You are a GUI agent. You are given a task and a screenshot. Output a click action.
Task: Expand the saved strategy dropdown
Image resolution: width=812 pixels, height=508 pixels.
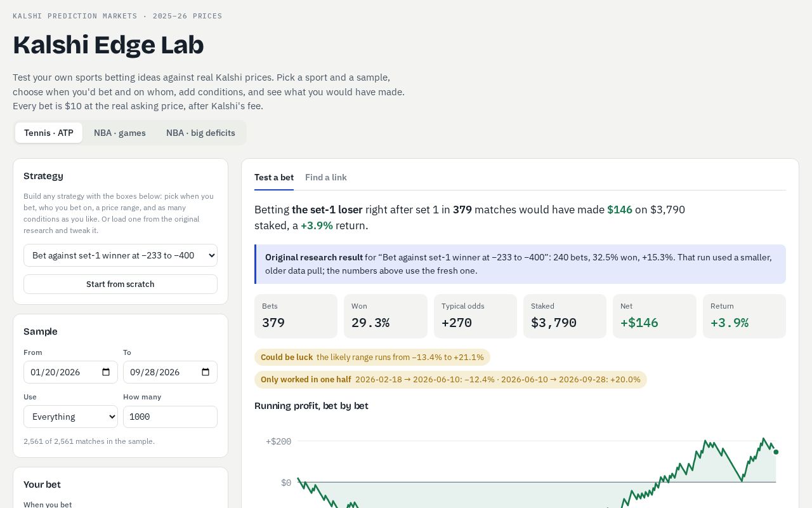(x=121, y=255)
